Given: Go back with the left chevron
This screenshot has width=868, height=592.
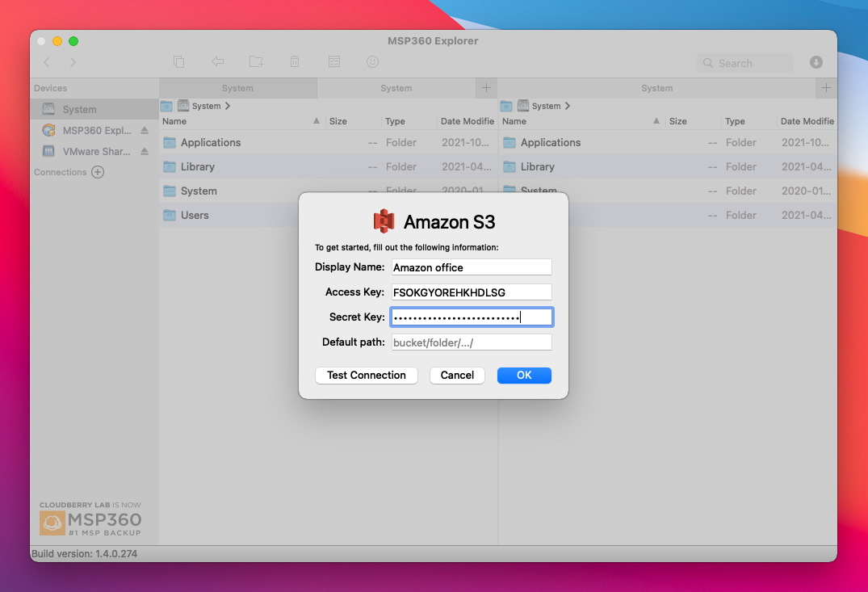Looking at the screenshot, I should (47, 62).
